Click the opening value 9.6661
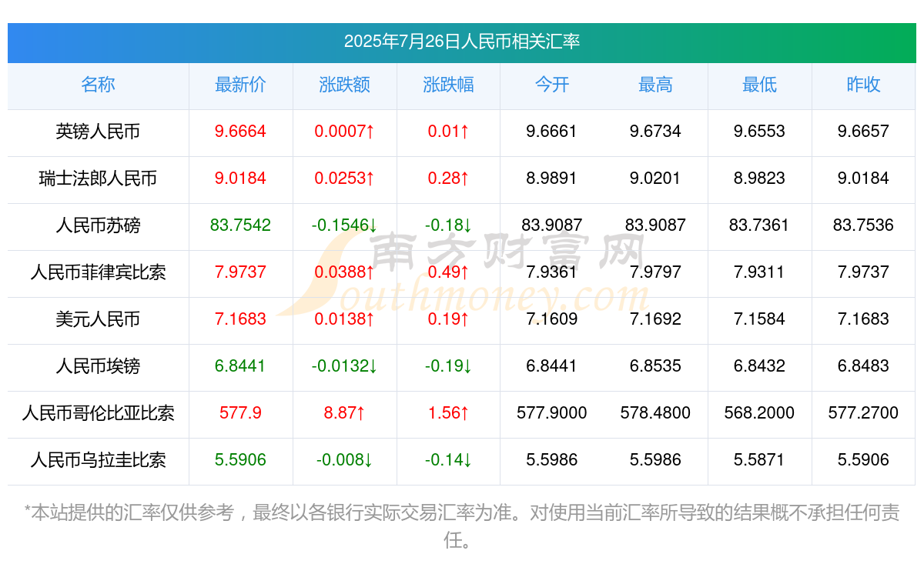Viewport: 924px width, 564px height. 552,132
